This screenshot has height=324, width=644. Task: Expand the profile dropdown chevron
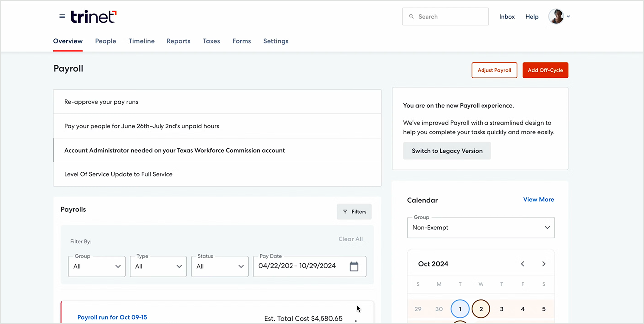click(568, 16)
